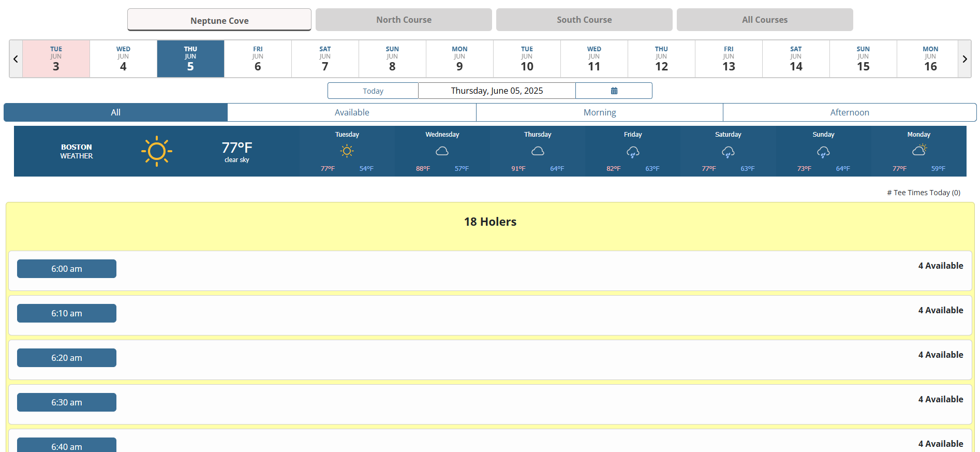
Task: Click the 77°F clear sky reading
Action: [x=237, y=151]
